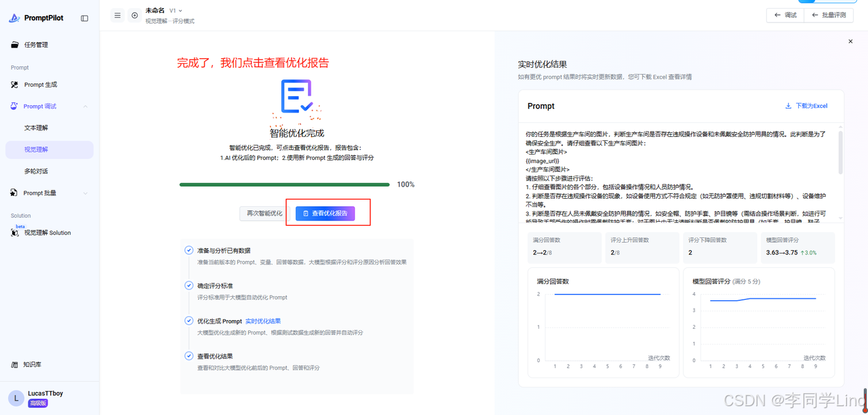Click the document check completion icon

click(x=296, y=97)
